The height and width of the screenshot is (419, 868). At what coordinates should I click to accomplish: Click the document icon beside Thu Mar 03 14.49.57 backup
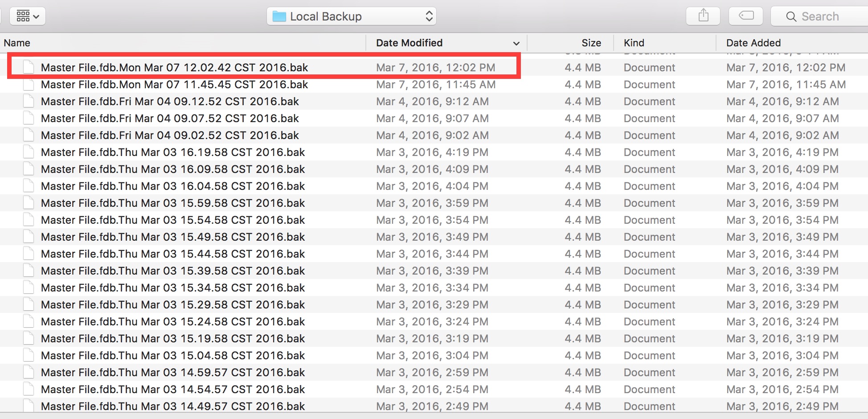tap(29, 406)
